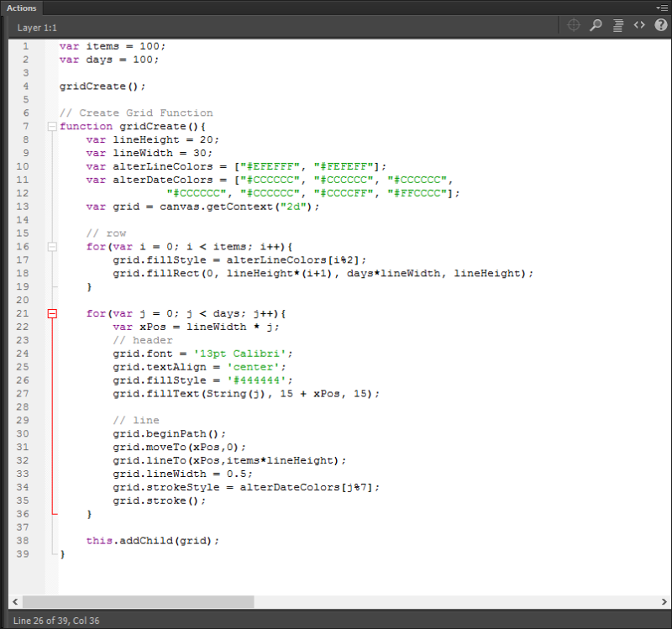This screenshot has height=629, width=672.
Task: Click the left scroll arrow
Action: (13, 601)
